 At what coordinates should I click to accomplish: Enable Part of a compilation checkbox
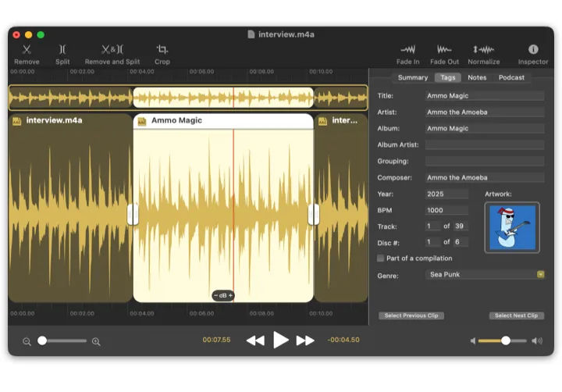[381, 258]
